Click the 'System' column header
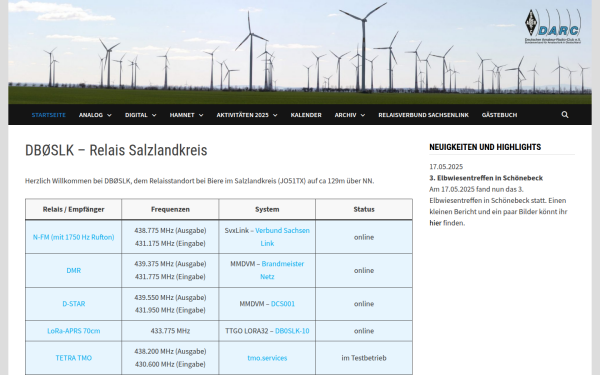Viewport: 600px width, 375px height. 267,209
